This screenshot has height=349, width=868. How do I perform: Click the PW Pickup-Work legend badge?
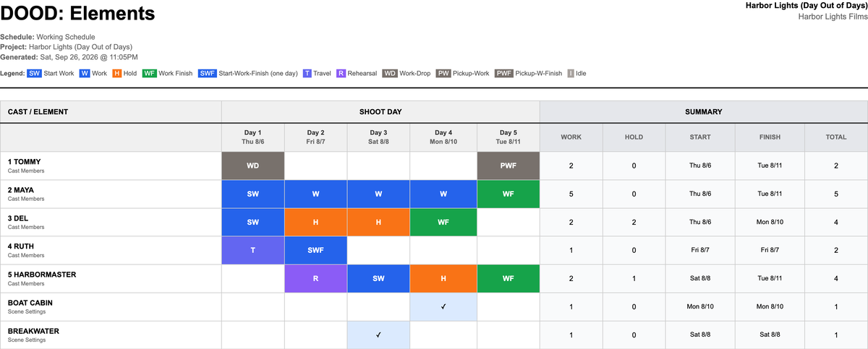click(x=443, y=73)
